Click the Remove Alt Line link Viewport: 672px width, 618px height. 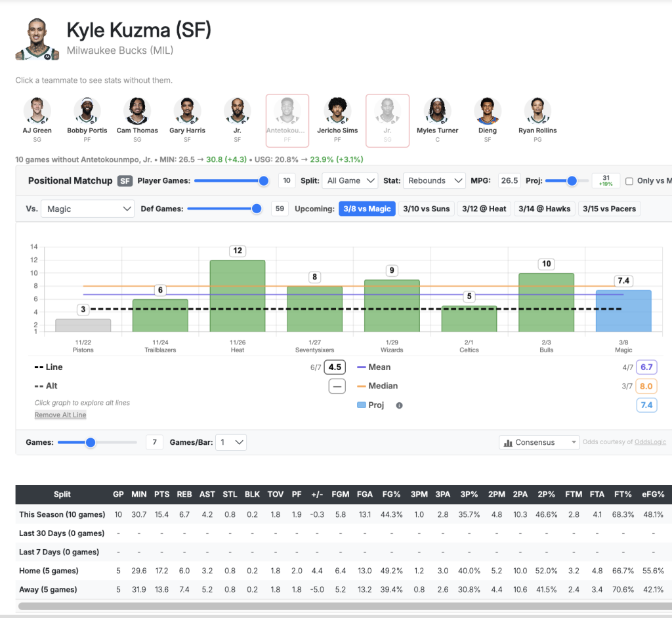point(60,415)
